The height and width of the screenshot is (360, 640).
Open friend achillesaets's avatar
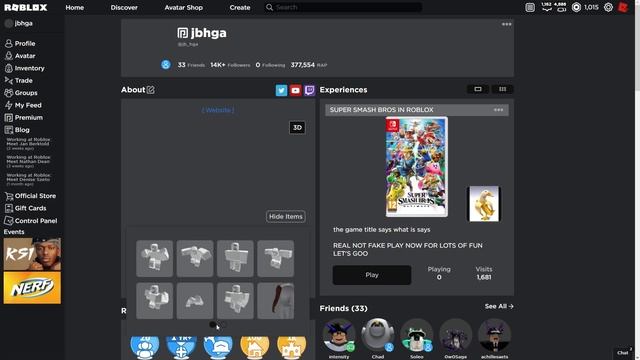[494, 336]
